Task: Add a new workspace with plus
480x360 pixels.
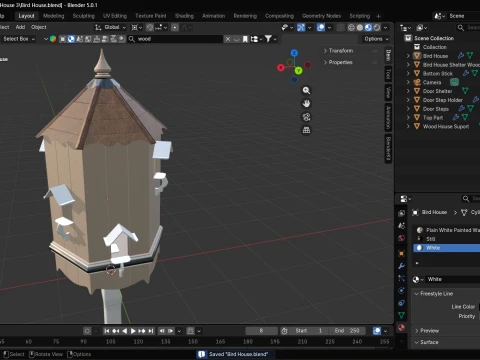Action: (x=378, y=16)
